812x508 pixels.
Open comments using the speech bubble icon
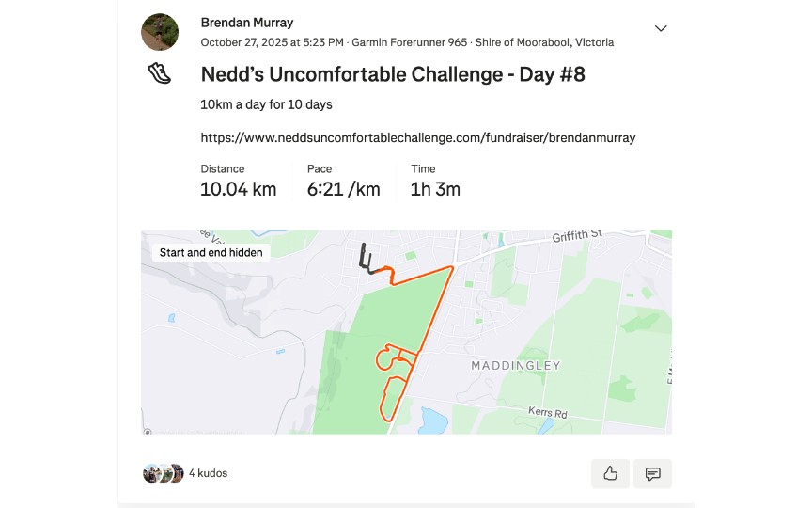[x=652, y=473]
